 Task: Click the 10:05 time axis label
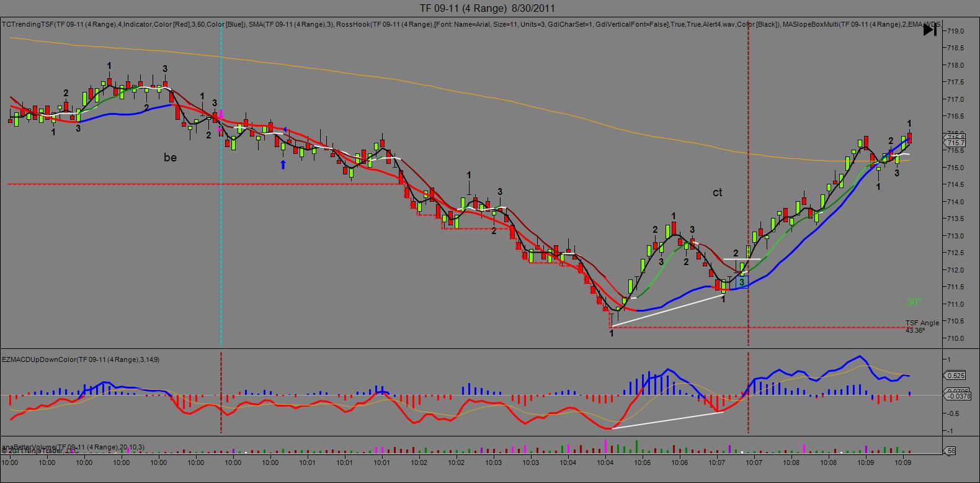[x=643, y=463]
